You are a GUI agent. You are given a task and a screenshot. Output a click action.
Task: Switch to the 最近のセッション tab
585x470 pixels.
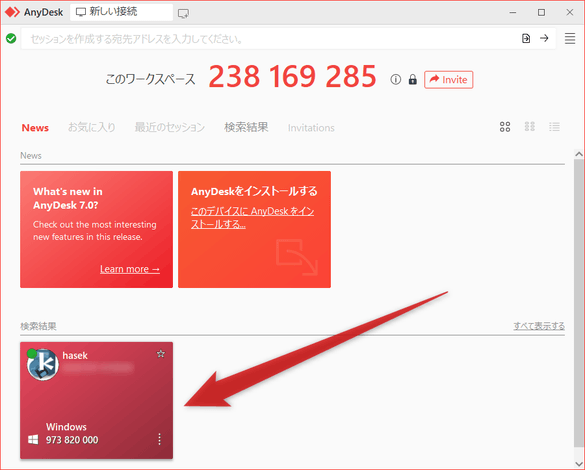click(x=169, y=128)
